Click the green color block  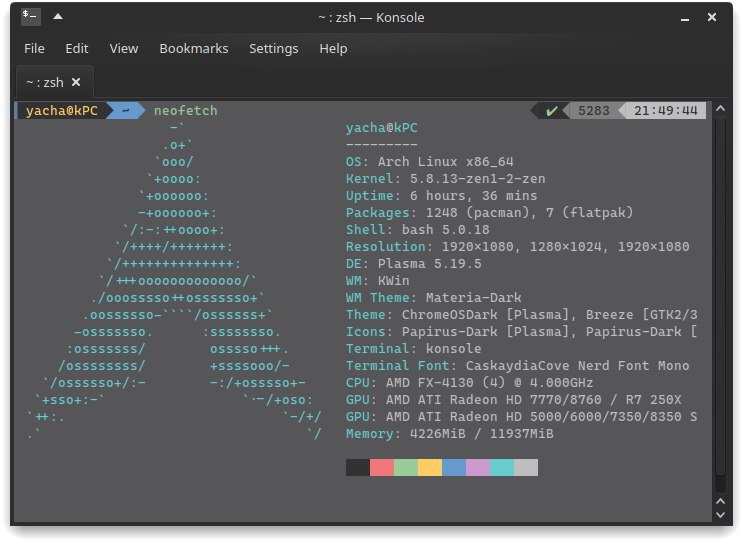point(406,467)
